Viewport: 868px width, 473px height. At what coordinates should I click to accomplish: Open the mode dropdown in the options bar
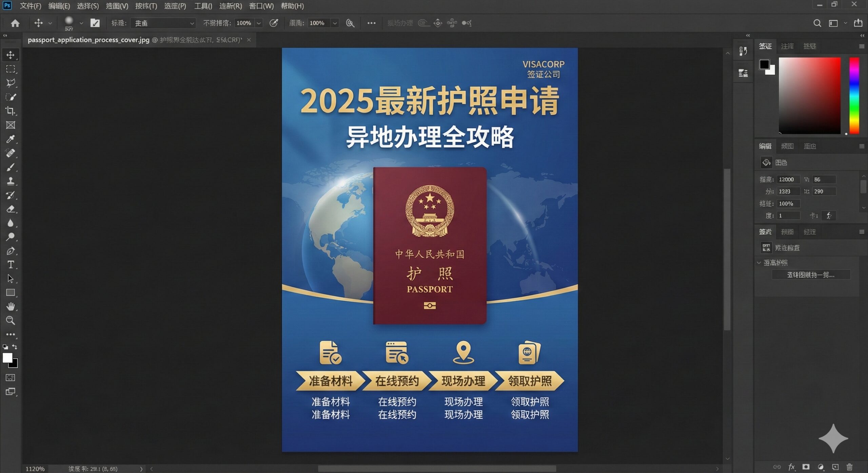click(192, 23)
